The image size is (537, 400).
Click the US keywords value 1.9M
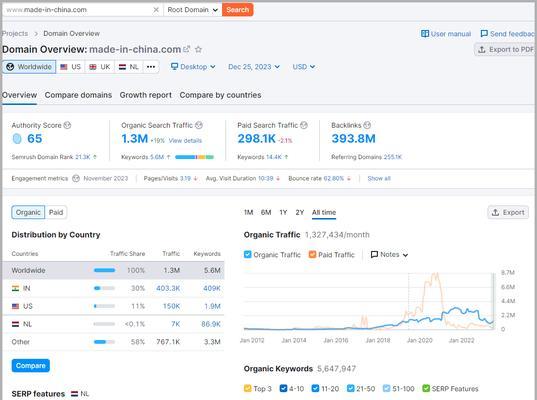212,306
